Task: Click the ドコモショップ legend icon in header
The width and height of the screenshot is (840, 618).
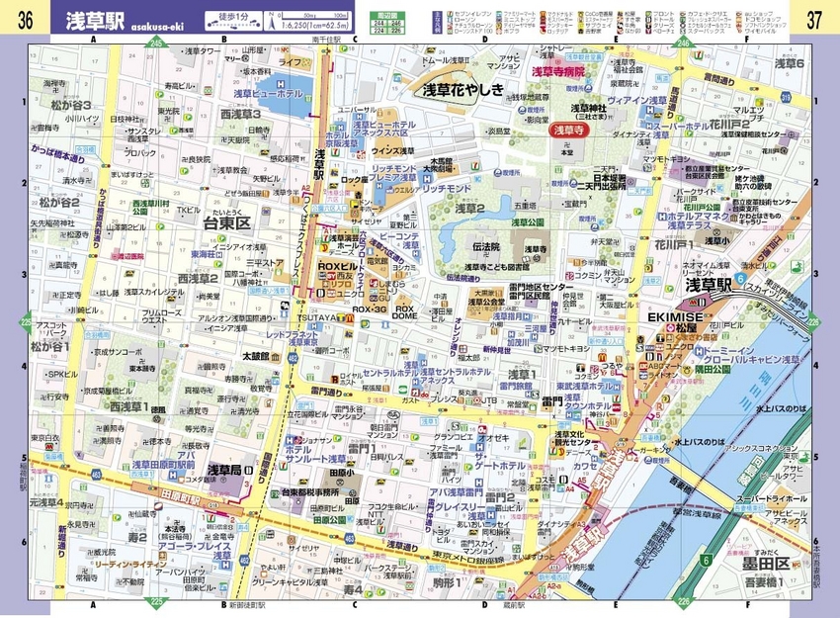Action: click(738, 20)
